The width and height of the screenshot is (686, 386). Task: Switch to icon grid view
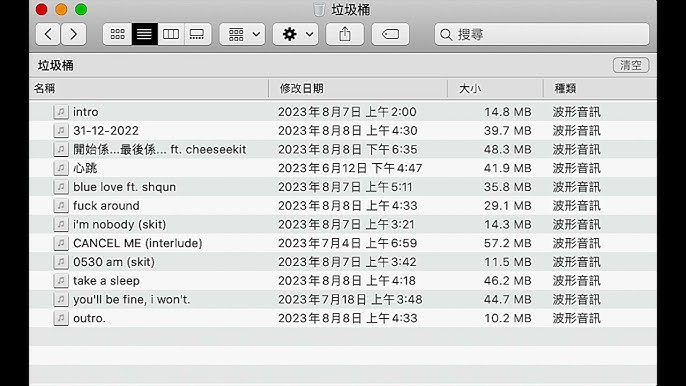[x=117, y=34]
